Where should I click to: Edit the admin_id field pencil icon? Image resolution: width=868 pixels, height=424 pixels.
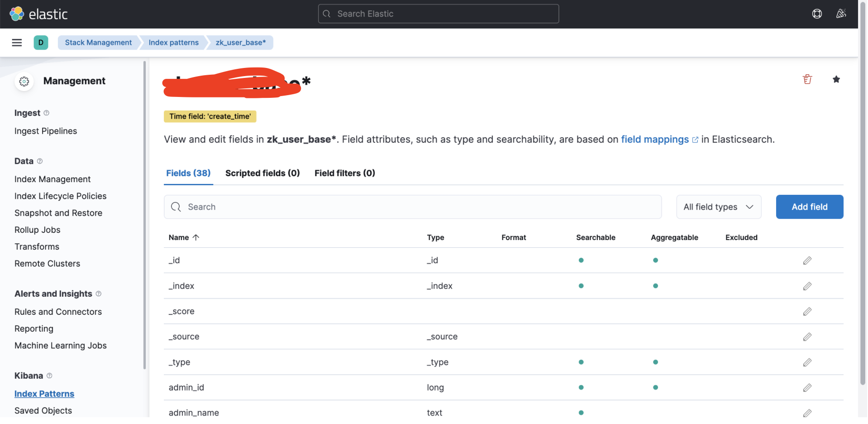click(x=807, y=387)
